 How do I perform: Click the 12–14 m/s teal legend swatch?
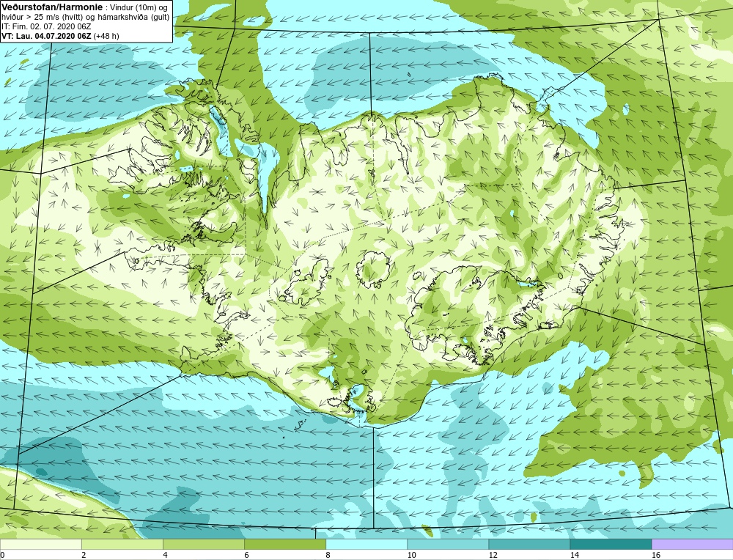528,544
